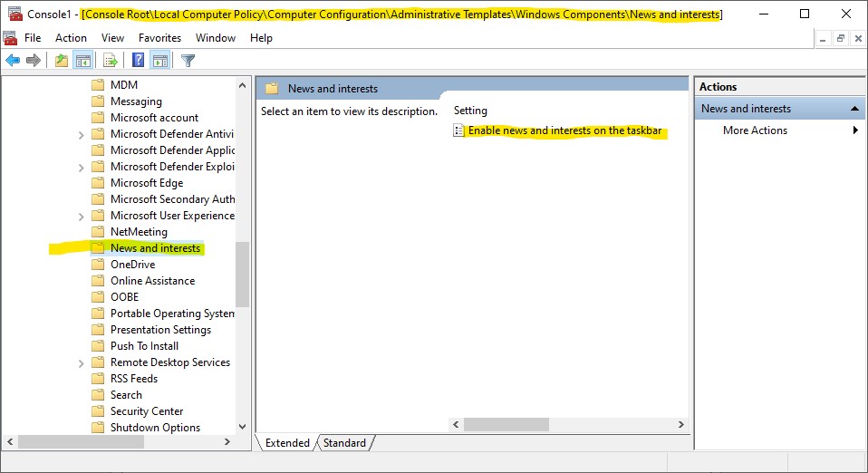Click the MMC icon beside File menu
Image resolution: width=868 pixels, height=473 pixels.
click(x=10, y=38)
